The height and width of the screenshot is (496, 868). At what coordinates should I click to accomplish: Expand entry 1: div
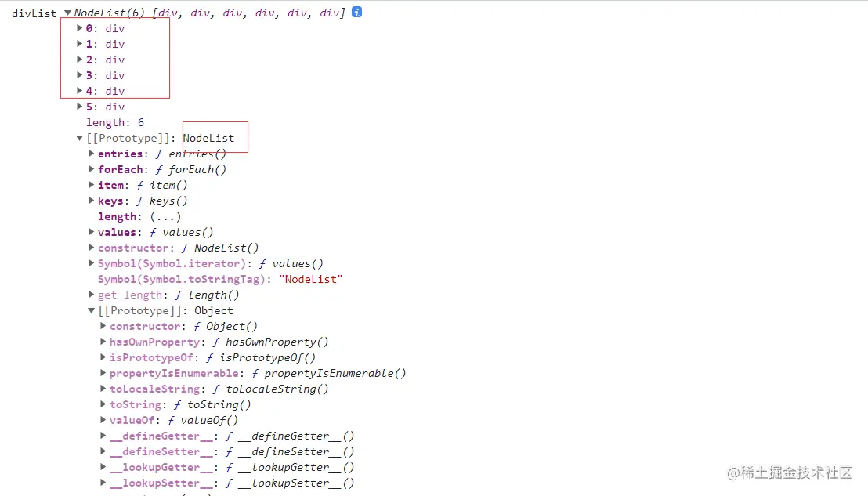coord(79,43)
